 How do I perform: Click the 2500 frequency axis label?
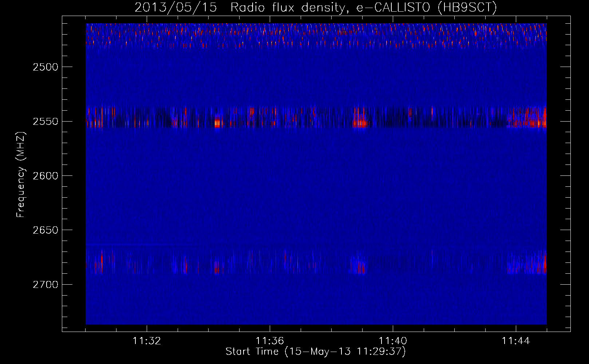46,67
